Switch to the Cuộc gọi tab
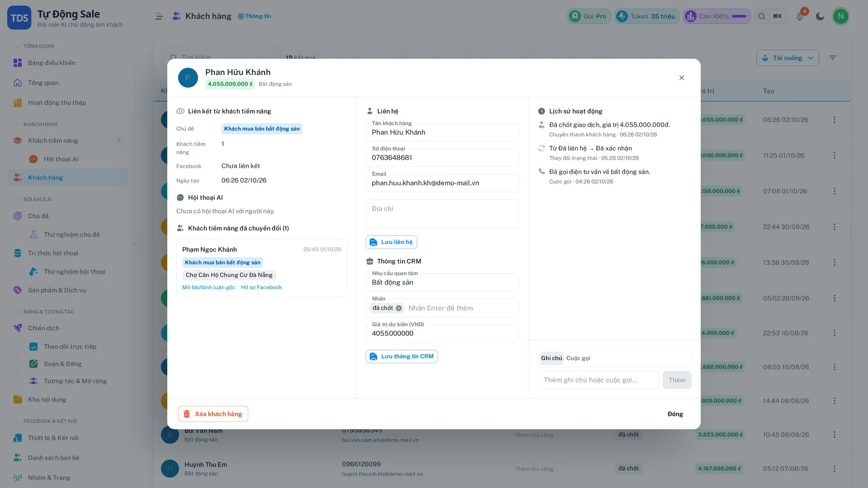The height and width of the screenshot is (488, 868). click(x=578, y=358)
